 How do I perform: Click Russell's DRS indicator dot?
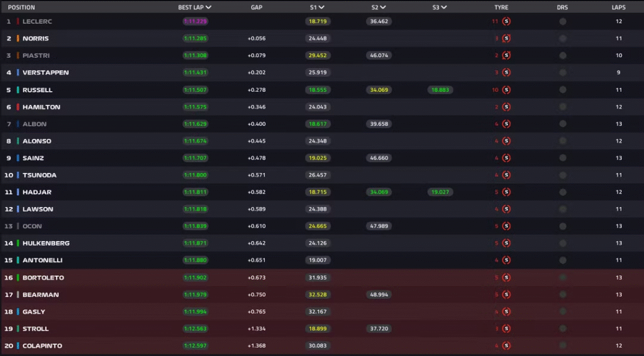(x=563, y=89)
